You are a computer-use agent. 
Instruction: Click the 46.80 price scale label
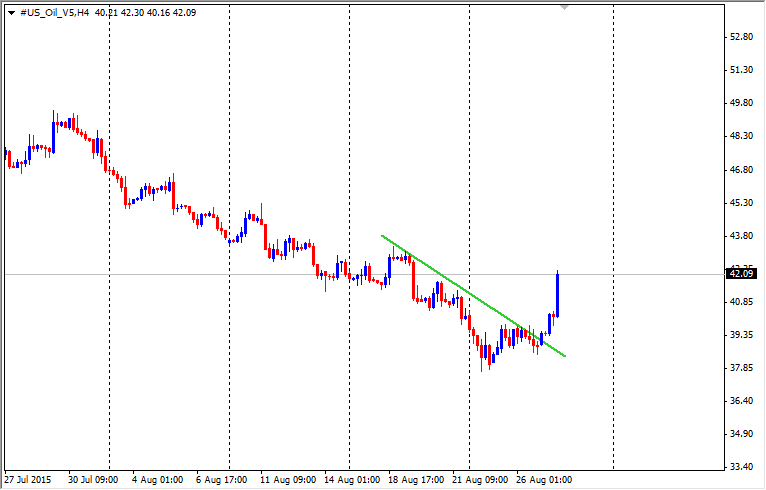[741, 170]
